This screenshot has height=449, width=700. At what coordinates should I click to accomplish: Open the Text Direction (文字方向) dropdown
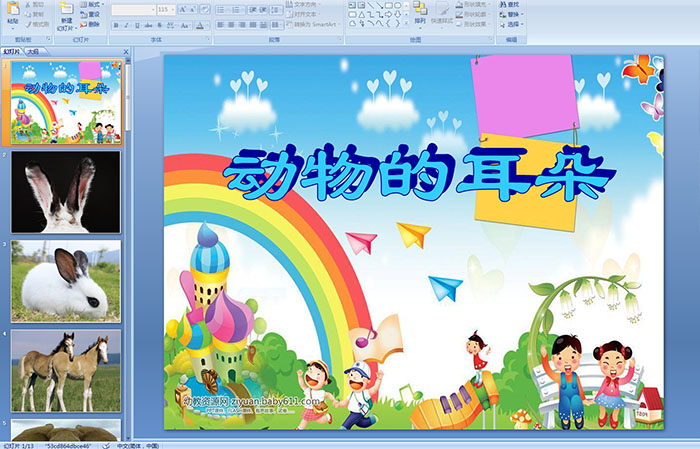click(x=302, y=4)
